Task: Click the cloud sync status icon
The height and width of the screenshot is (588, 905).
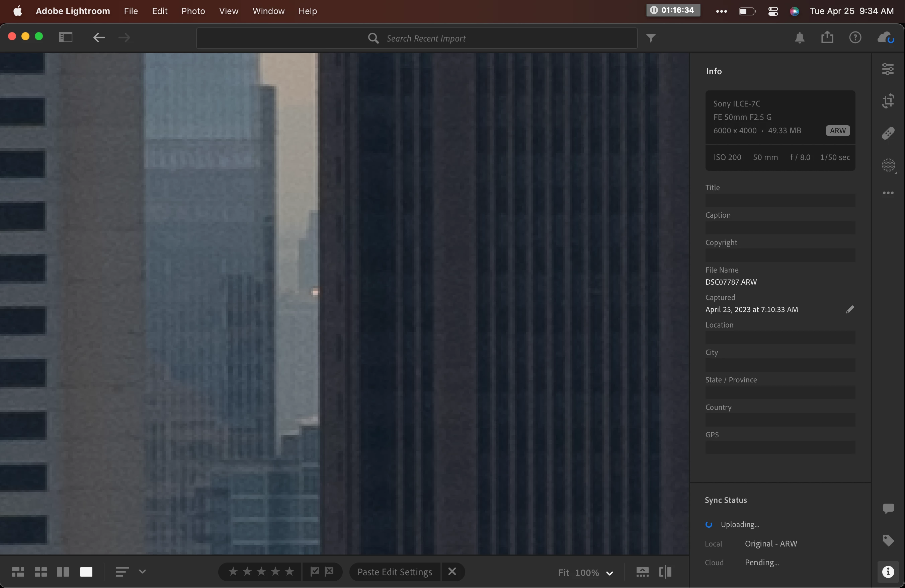Action: pyautogui.click(x=886, y=38)
